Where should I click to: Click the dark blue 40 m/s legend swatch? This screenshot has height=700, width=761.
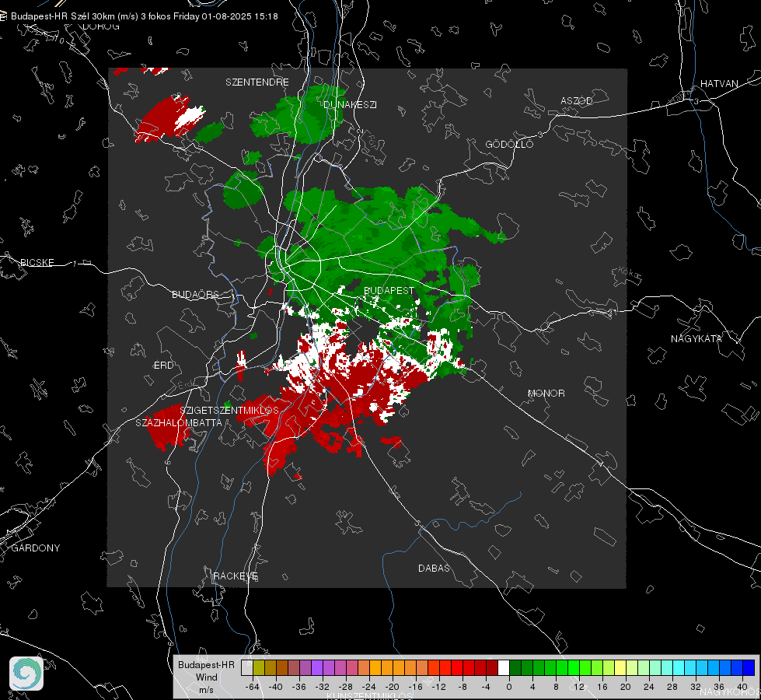749,668
